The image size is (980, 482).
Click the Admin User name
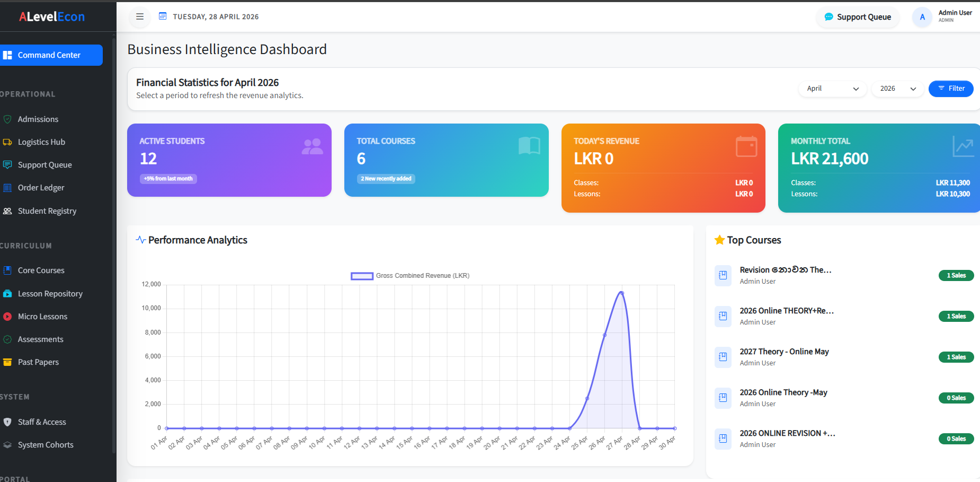click(955, 13)
